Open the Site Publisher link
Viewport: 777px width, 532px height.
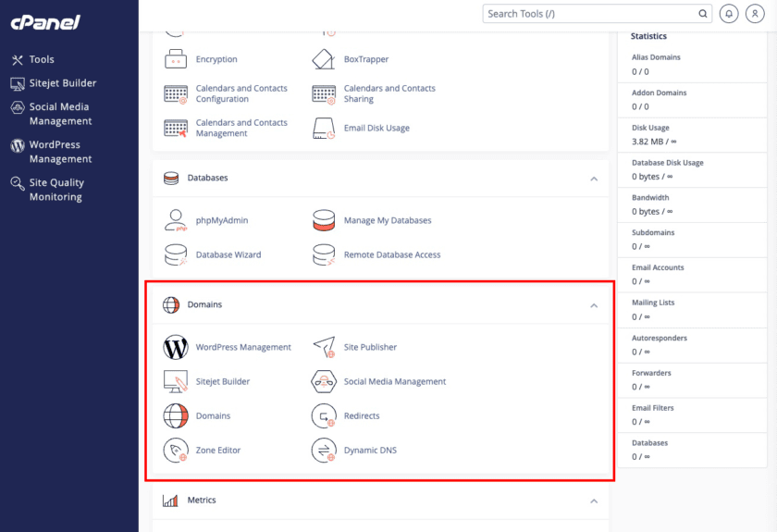[370, 347]
